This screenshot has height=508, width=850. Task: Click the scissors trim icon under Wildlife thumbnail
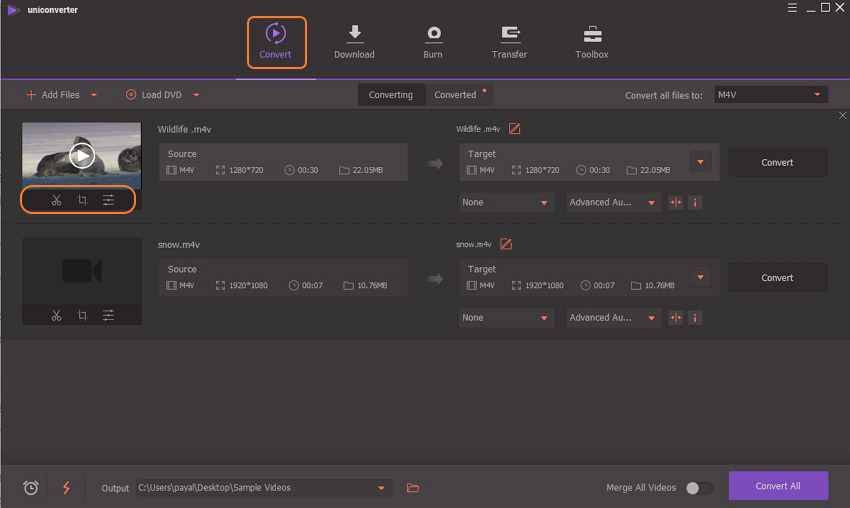[56, 201]
